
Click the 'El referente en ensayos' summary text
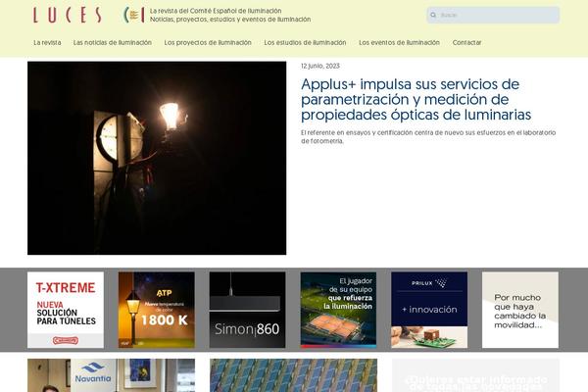428,137
